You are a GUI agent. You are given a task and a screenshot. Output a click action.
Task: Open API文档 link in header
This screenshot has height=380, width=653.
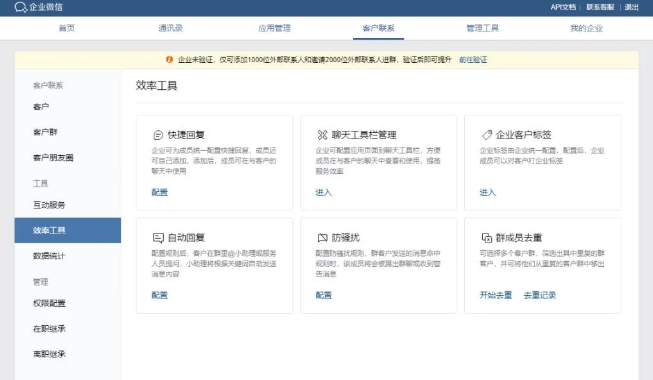click(563, 7)
